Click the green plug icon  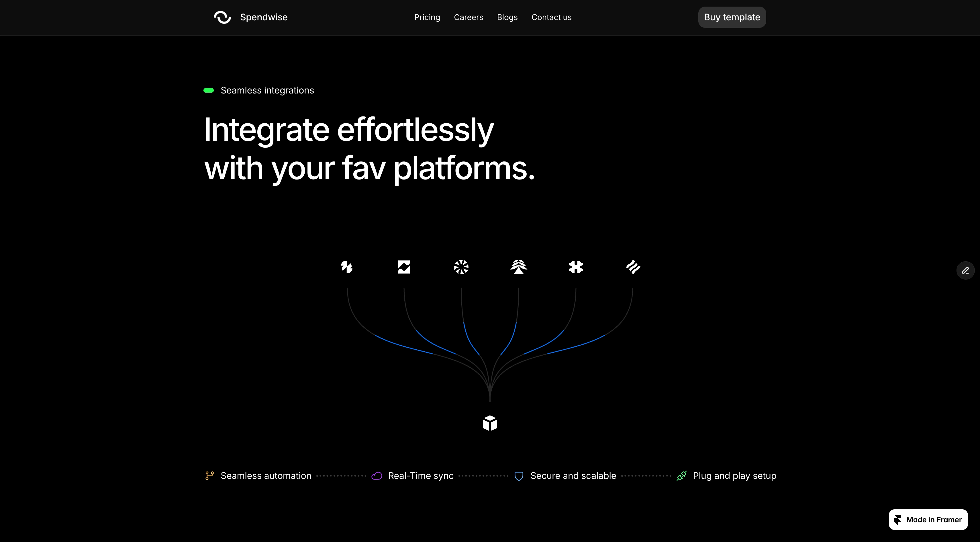[x=681, y=476]
